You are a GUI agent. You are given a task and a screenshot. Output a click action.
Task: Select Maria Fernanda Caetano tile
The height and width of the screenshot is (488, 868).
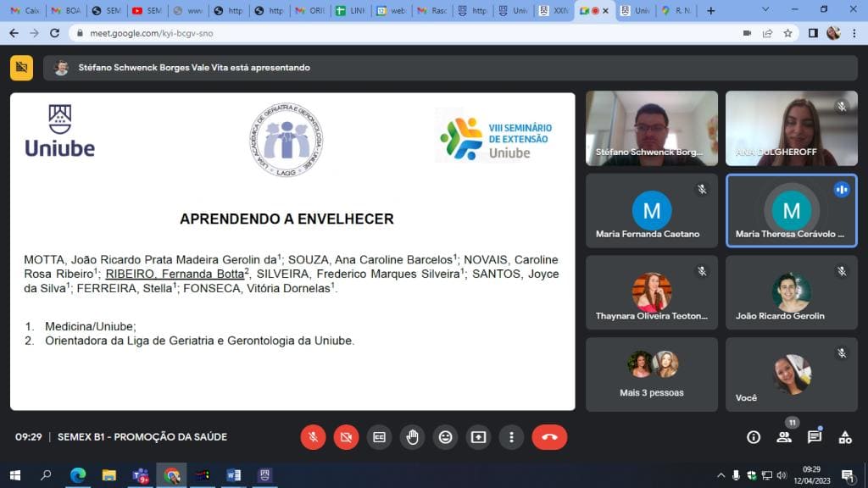652,210
